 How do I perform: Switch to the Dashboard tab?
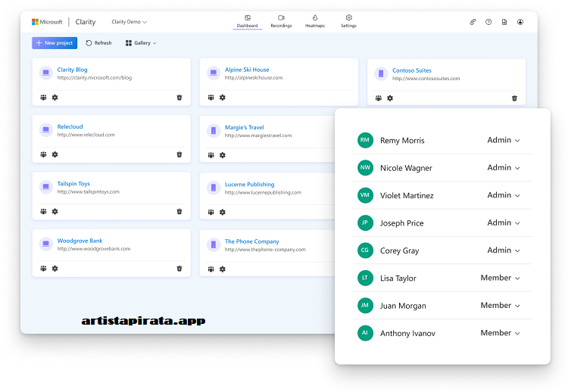pos(248,21)
